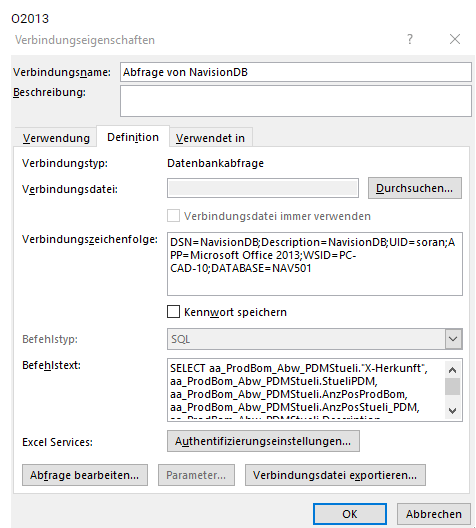Click the help question mark icon
The image size is (476, 528).
[409, 39]
